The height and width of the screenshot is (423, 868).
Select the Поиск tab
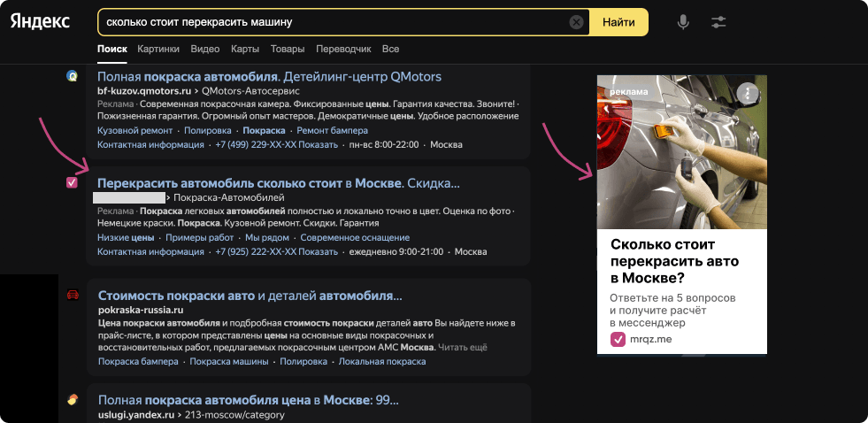coord(112,49)
